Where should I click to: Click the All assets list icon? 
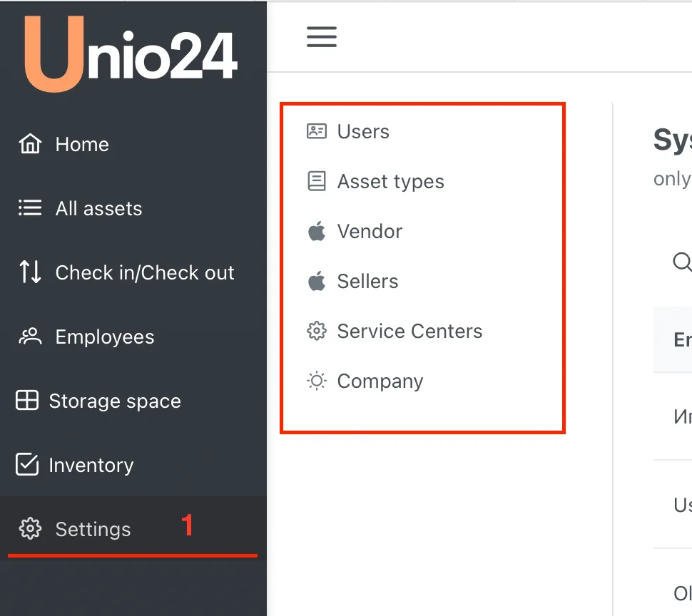click(x=30, y=208)
